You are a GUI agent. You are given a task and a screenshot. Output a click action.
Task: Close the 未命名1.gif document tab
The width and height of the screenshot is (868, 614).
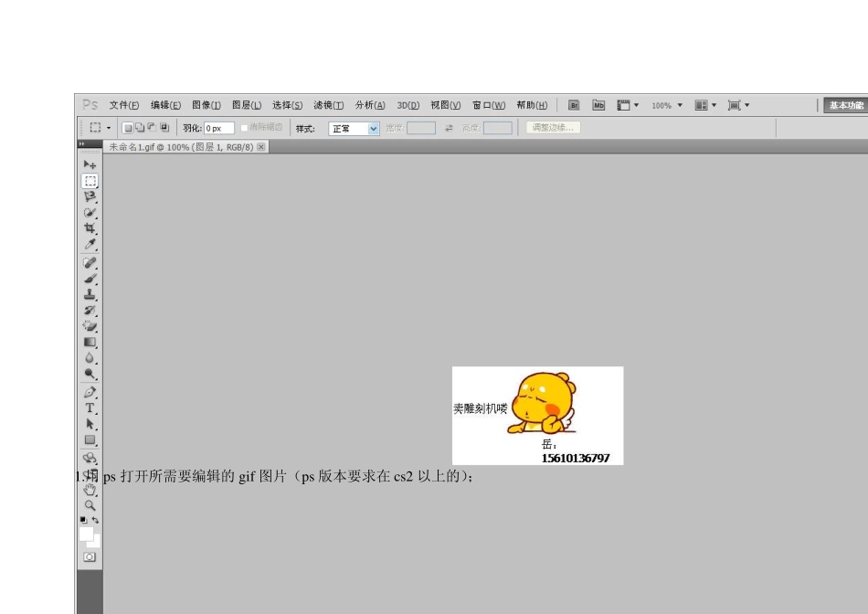(x=260, y=147)
